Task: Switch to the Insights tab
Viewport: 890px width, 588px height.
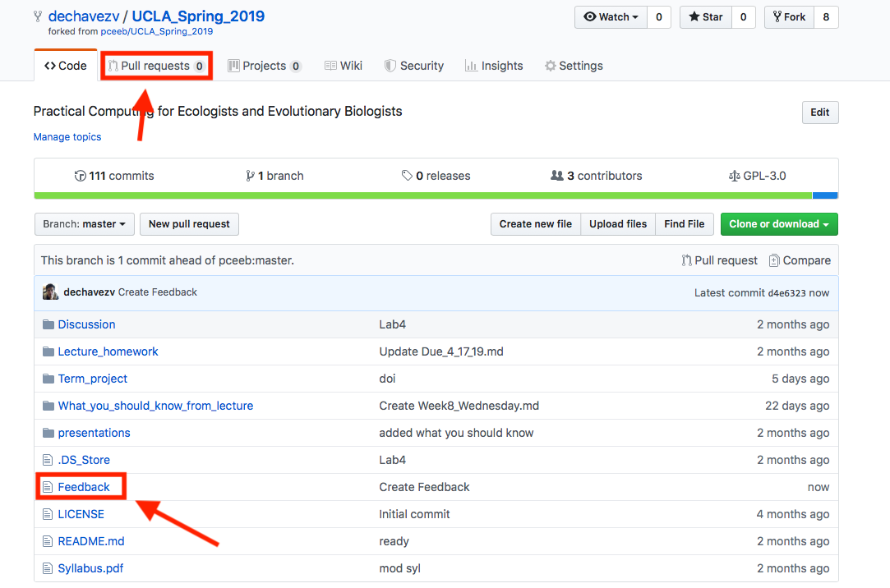Action: [x=494, y=66]
